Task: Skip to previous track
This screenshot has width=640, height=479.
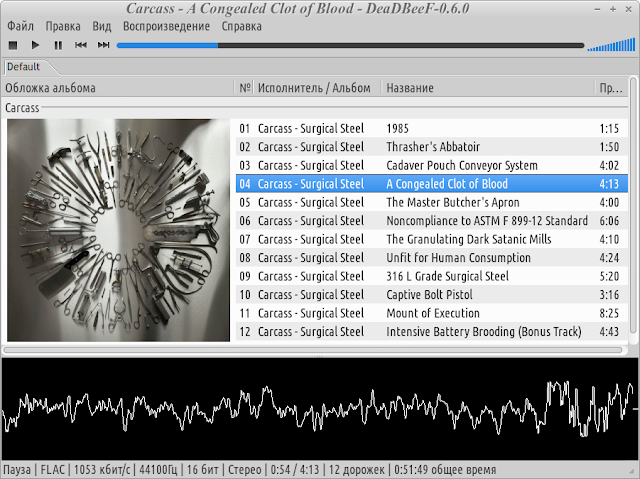Action: (81, 45)
